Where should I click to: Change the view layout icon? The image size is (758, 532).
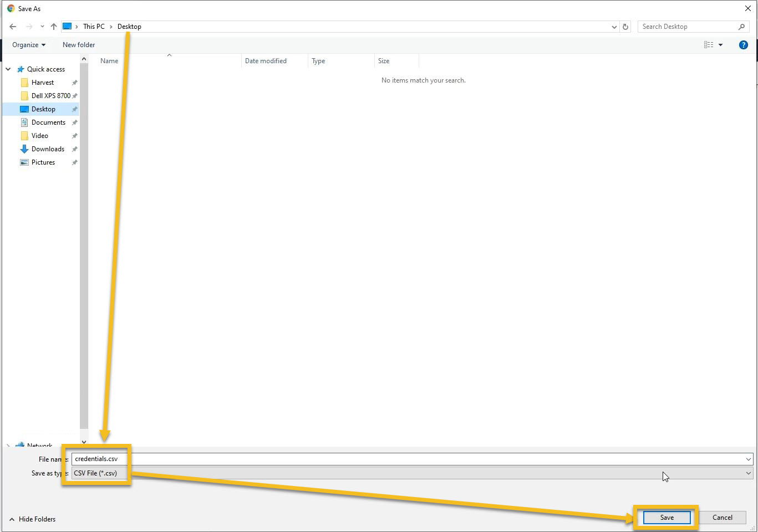tap(709, 45)
